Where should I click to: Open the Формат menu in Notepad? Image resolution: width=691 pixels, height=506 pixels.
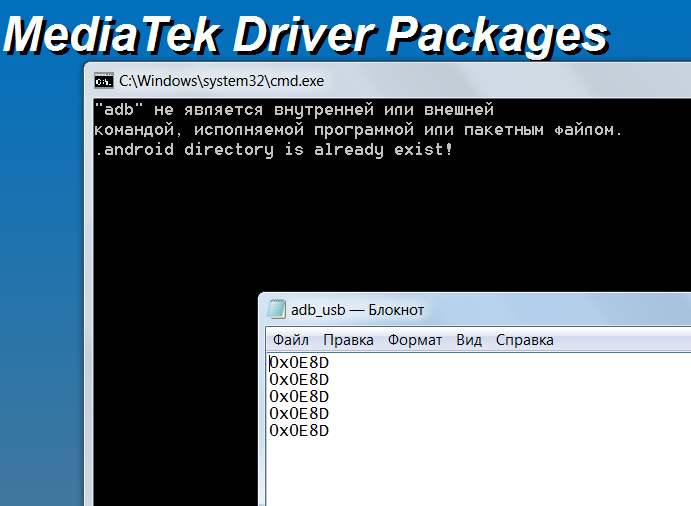tap(415, 340)
